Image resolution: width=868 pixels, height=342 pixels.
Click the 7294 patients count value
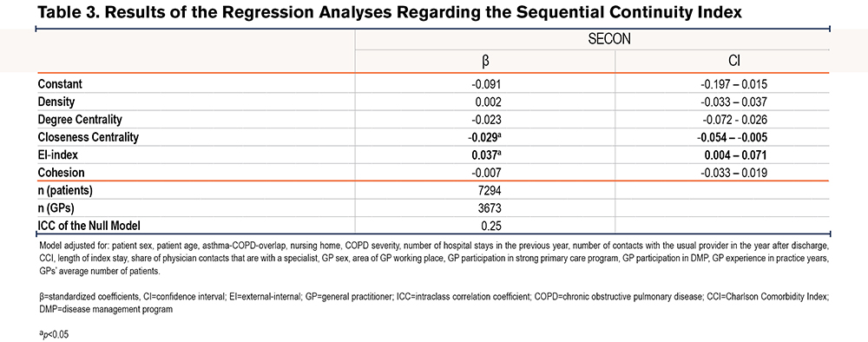pos(490,190)
